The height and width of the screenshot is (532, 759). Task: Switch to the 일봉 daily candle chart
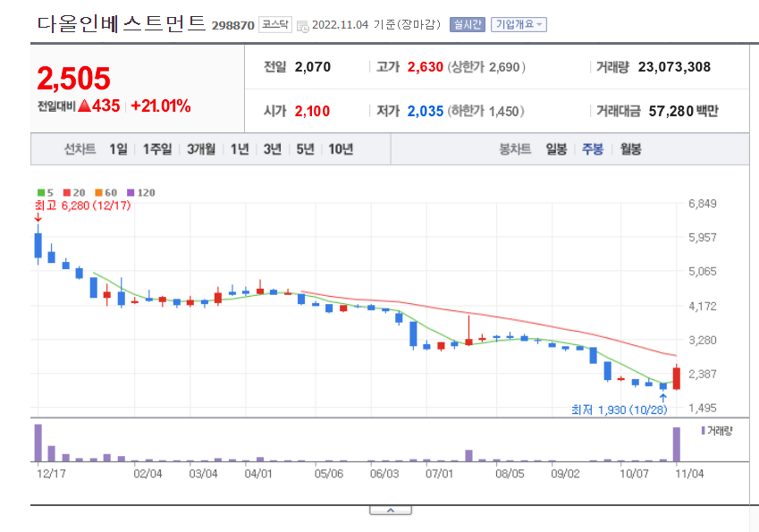pyautogui.click(x=556, y=149)
